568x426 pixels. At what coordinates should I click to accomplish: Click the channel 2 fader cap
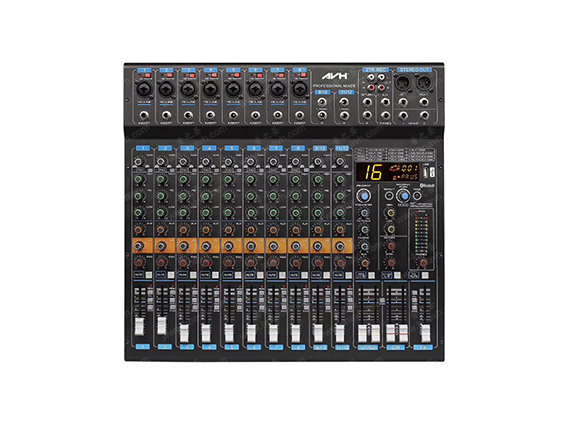coord(162,325)
